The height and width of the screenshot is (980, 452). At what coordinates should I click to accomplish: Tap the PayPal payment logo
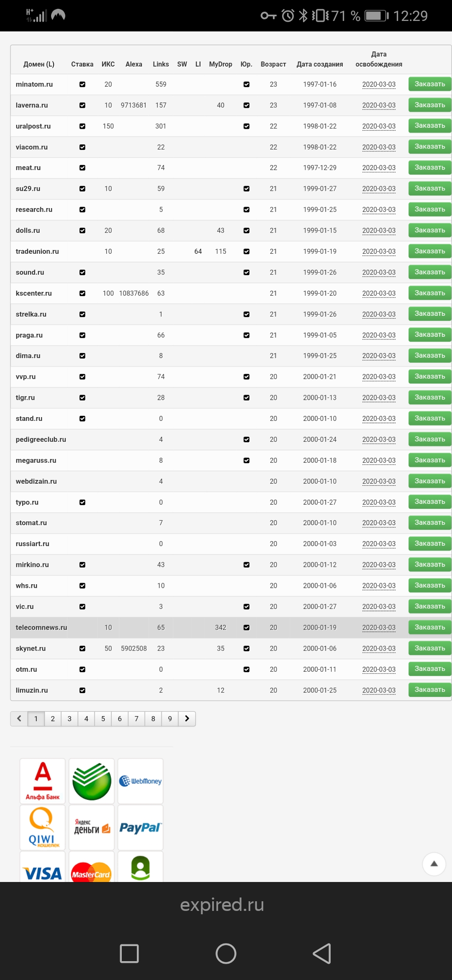click(140, 828)
